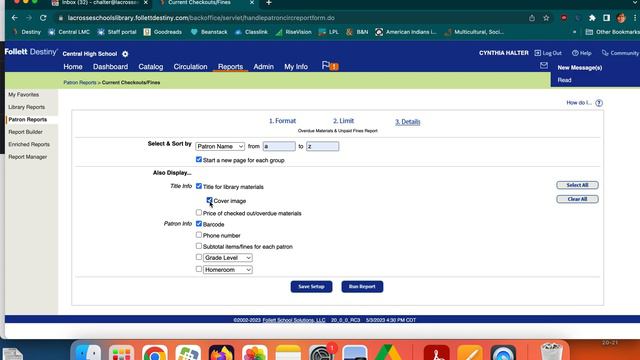Click the share icon in the address bar
The height and width of the screenshot is (360, 640).
(x=532, y=18)
